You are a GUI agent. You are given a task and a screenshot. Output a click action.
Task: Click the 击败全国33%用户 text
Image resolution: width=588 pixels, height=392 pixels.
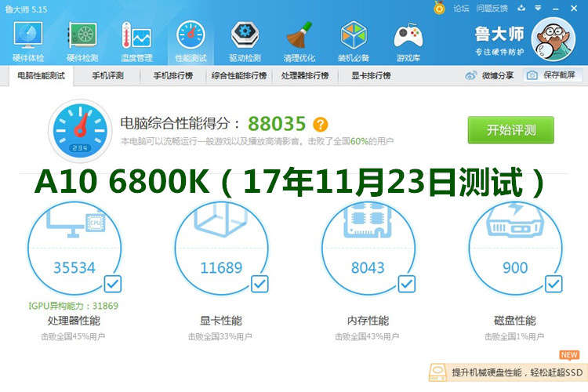(x=220, y=337)
